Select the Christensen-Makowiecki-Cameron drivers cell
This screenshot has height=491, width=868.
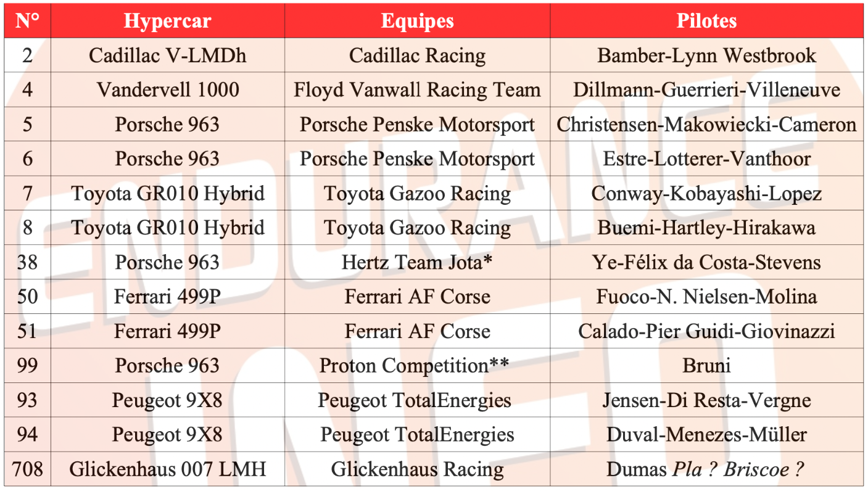706,125
